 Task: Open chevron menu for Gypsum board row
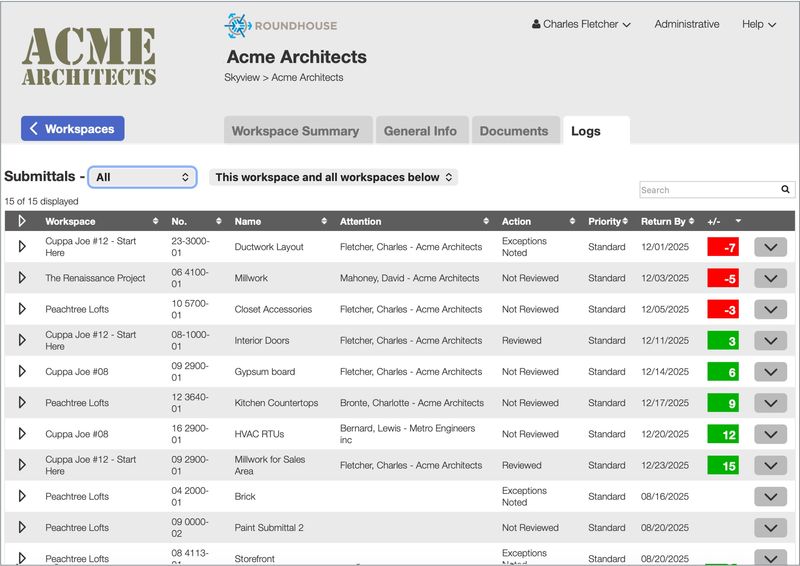tap(770, 372)
